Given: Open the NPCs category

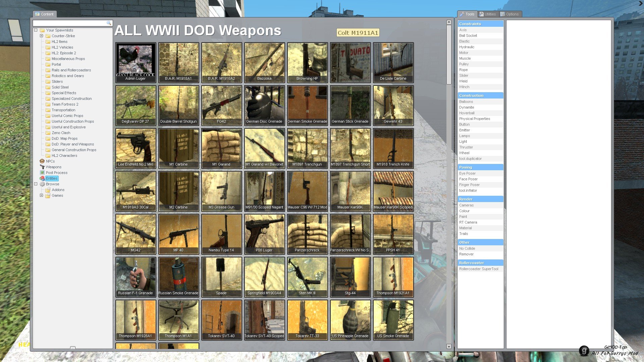Looking at the screenshot, I should 50,161.
